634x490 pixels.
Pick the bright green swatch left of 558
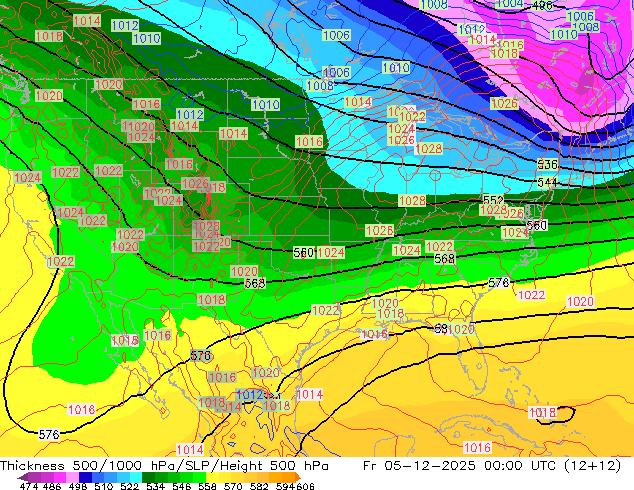(x=199, y=478)
